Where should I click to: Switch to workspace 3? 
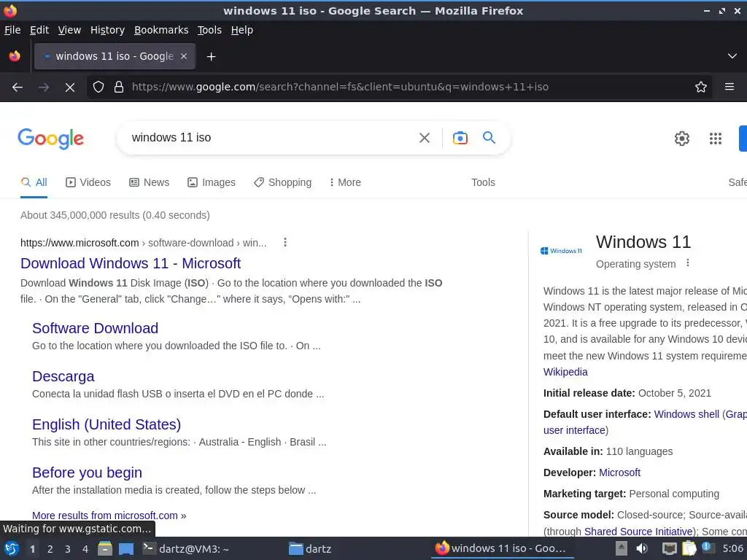(68, 549)
